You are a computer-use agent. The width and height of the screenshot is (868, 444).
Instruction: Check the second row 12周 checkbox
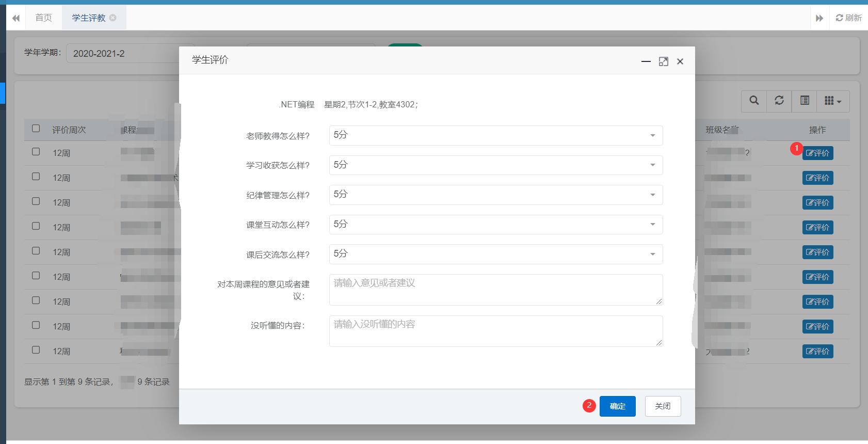36,177
